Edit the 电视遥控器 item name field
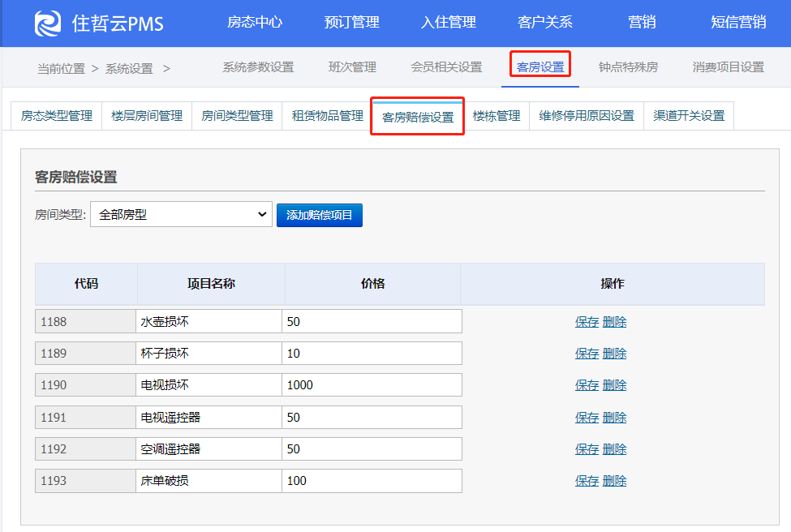 tap(208, 418)
